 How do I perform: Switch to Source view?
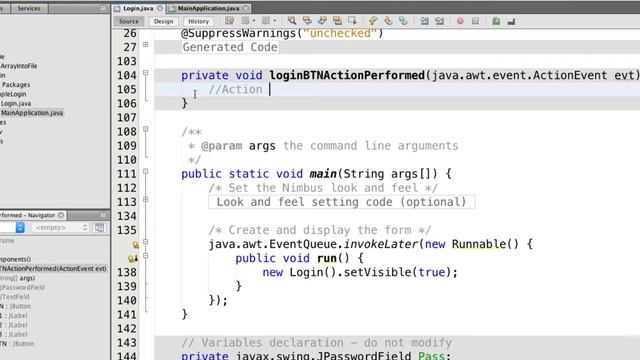click(x=129, y=21)
